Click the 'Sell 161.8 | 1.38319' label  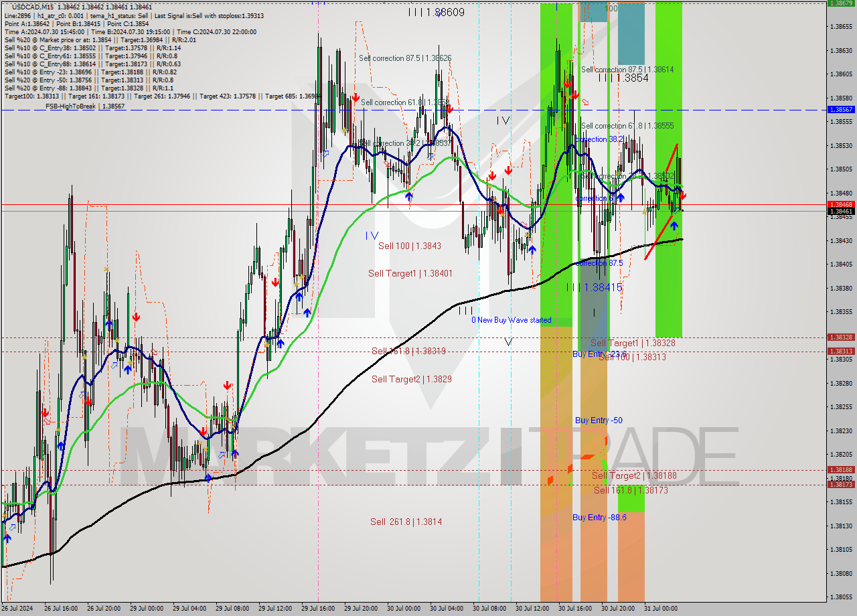[408, 351]
